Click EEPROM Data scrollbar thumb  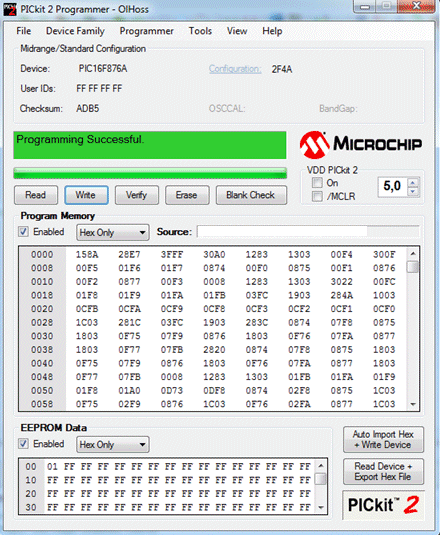(x=321, y=479)
